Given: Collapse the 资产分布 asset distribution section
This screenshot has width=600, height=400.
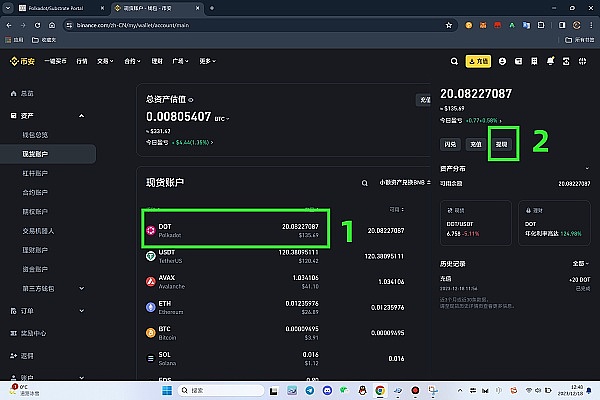Looking at the screenshot, I should pyautogui.click(x=586, y=168).
